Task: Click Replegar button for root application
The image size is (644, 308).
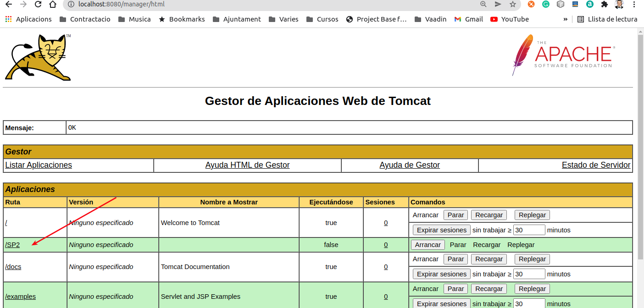Action: pos(532,215)
